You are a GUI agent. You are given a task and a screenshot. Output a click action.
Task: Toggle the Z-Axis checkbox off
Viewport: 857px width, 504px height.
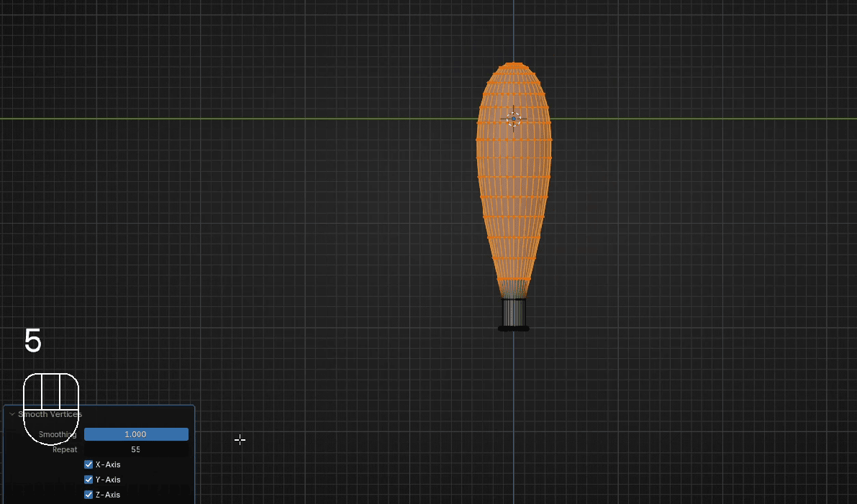click(89, 495)
